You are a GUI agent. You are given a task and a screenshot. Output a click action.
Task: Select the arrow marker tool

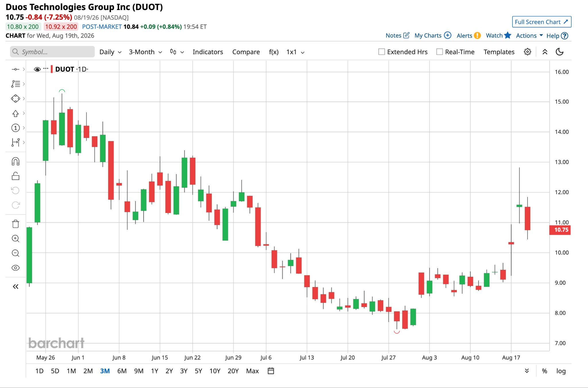pyautogui.click(x=16, y=114)
